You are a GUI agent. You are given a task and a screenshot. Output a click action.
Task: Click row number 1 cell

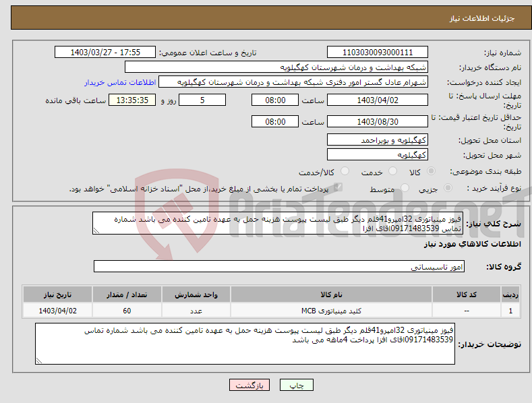510,311
